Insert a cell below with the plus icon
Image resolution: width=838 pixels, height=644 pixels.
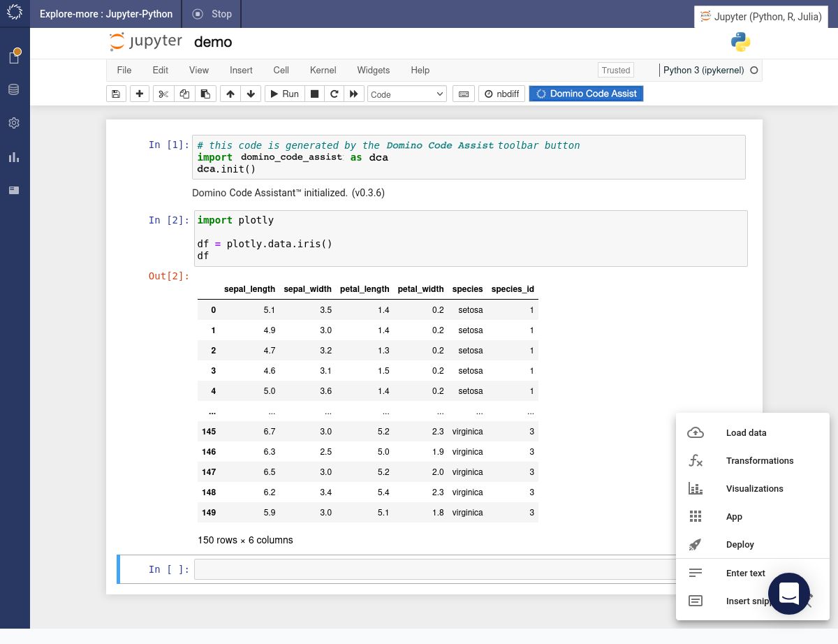(x=140, y=94)
